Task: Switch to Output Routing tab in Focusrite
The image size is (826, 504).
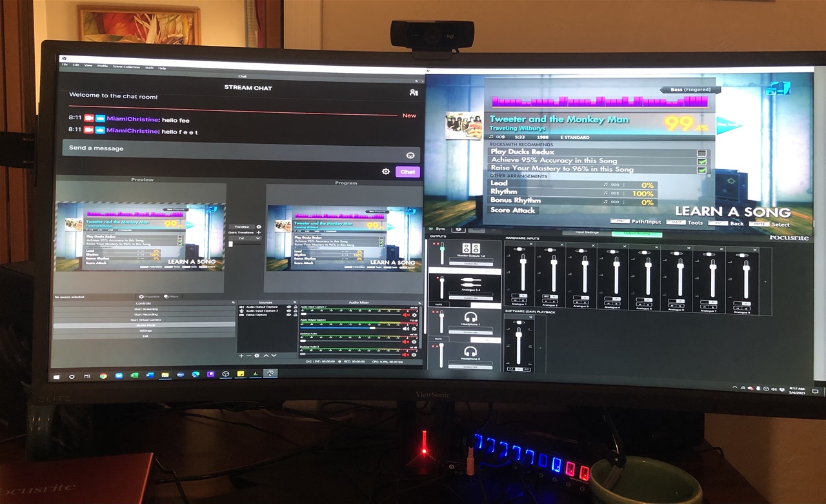Action: click(637, 234)
